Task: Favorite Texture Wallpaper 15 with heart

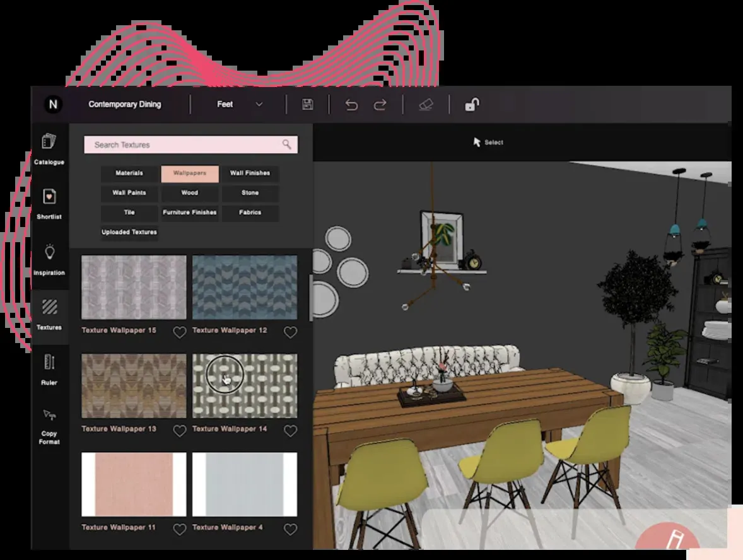Action: point(180,332)
